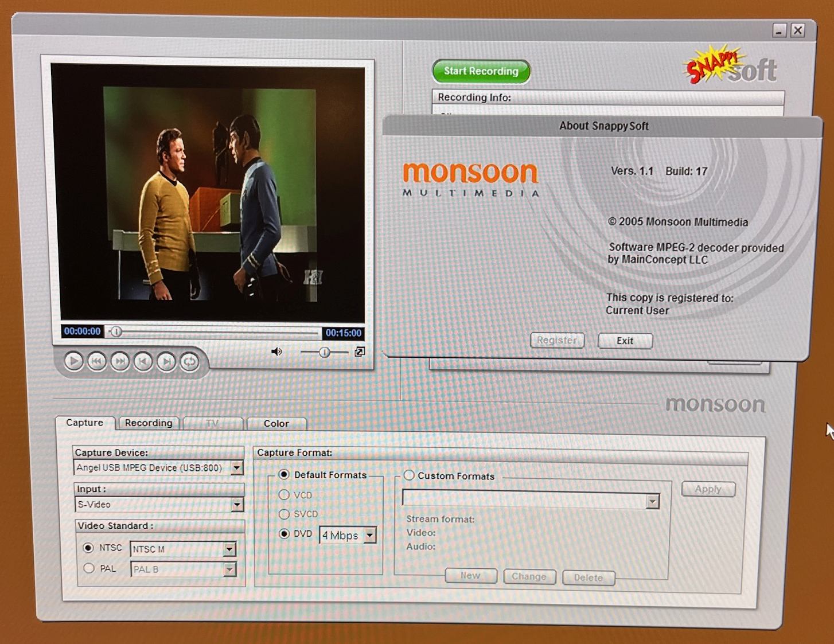Click the 'Vers. 1.1' version text
This screenshot has width=834, height=644.
(632, 171)
